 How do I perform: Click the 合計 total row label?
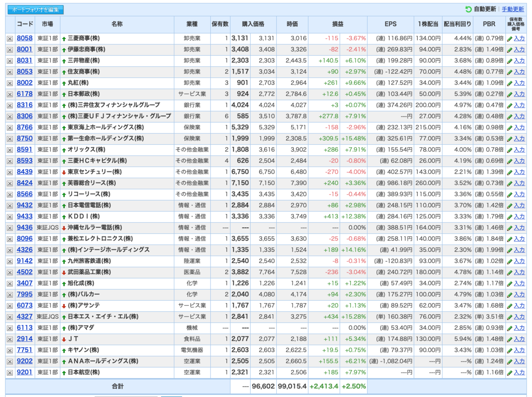pos(118,386)
